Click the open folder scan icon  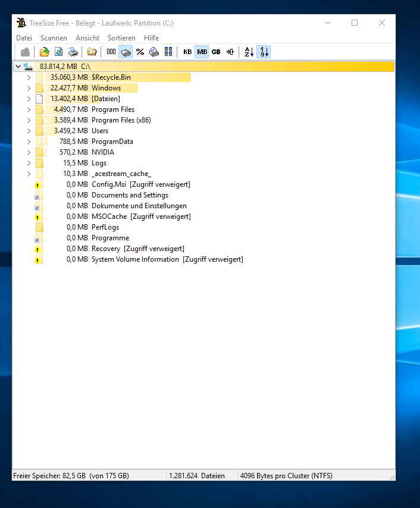coord(44,52)
